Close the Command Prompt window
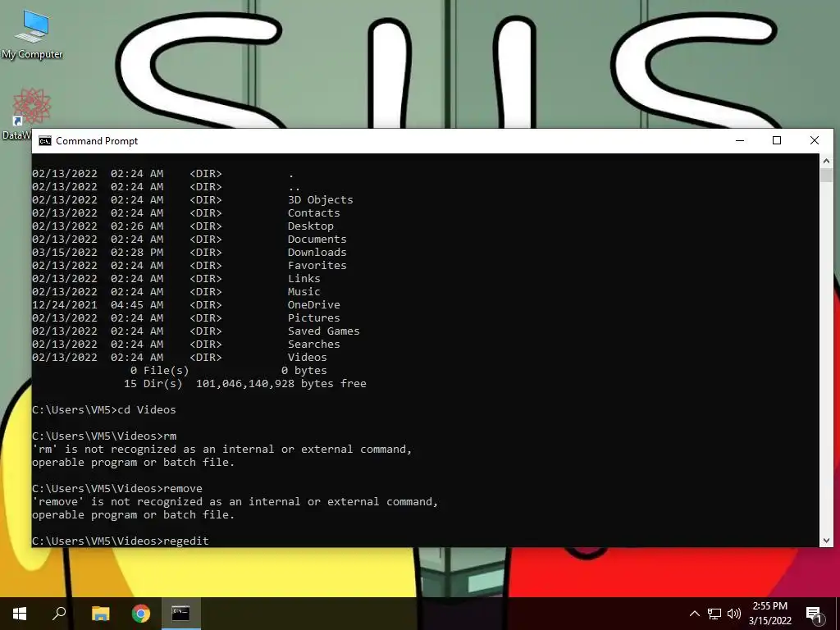 (x=815, y=140)
